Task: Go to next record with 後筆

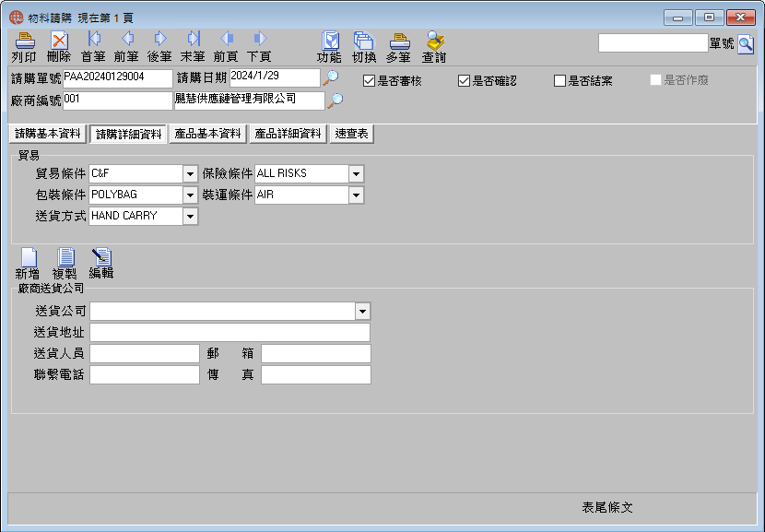Action: coord(160,47)
